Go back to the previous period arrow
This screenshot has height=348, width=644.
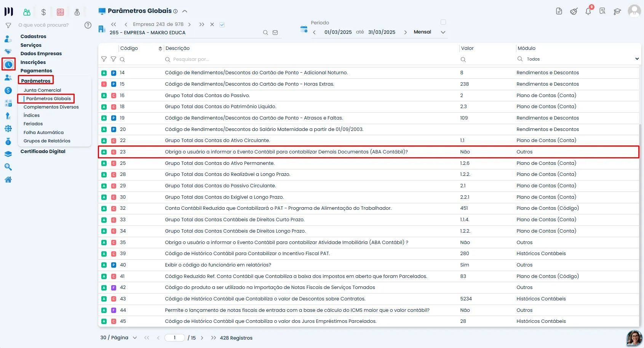[314, 32]
